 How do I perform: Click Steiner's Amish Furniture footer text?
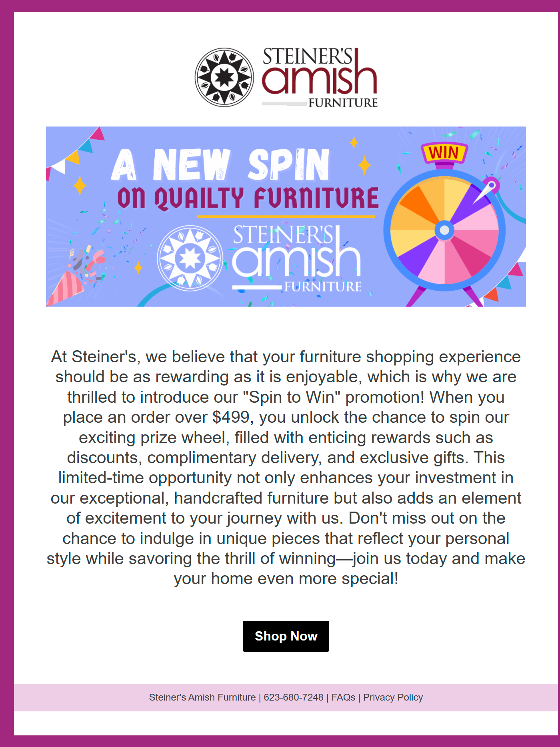202,697
